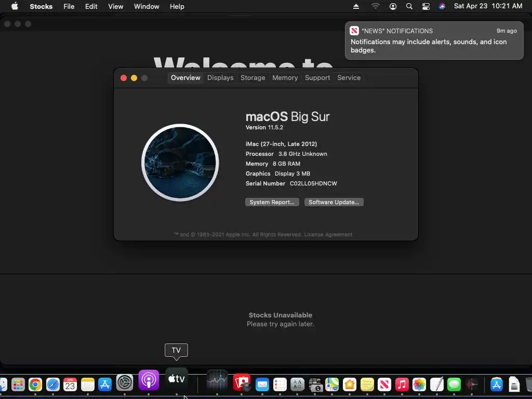
Task: Click the user account icon in menu bar
Action: pos(393,6)
